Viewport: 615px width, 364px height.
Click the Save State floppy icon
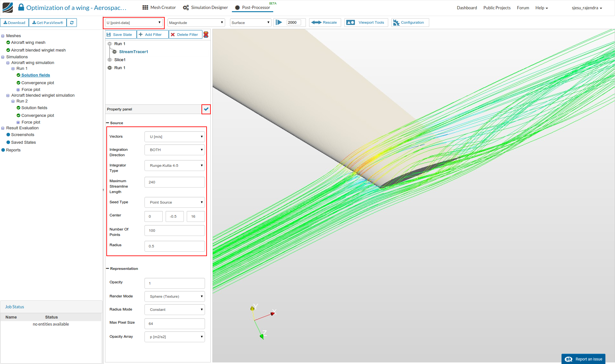coord(109,35)
